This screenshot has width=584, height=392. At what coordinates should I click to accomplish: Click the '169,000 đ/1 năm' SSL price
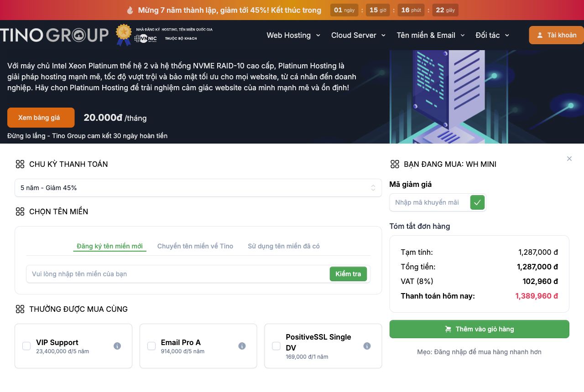307,357
